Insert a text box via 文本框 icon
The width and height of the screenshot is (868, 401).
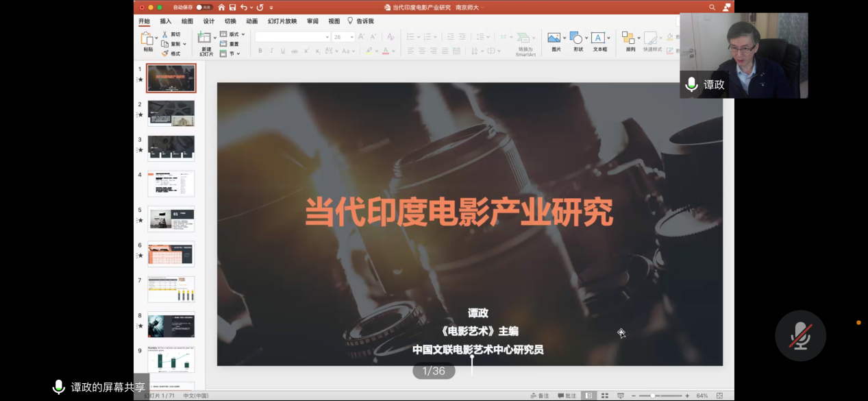tap(598, 38)
